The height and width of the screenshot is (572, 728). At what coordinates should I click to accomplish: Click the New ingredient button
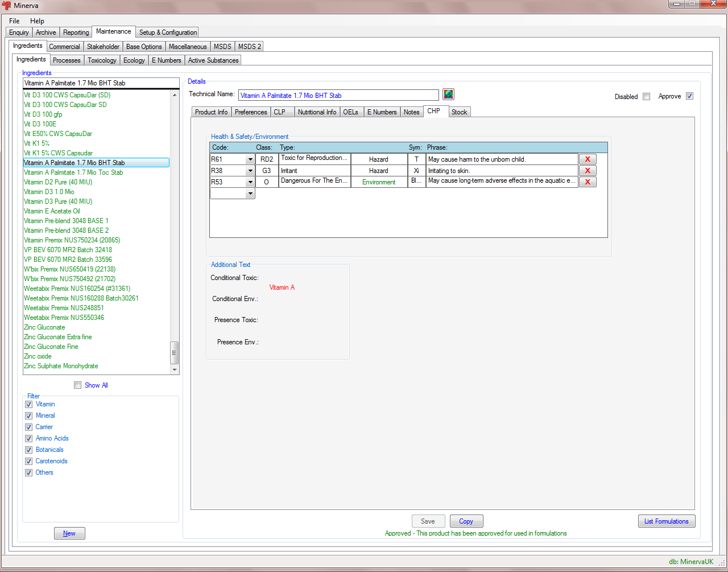[x=69, y=533]
